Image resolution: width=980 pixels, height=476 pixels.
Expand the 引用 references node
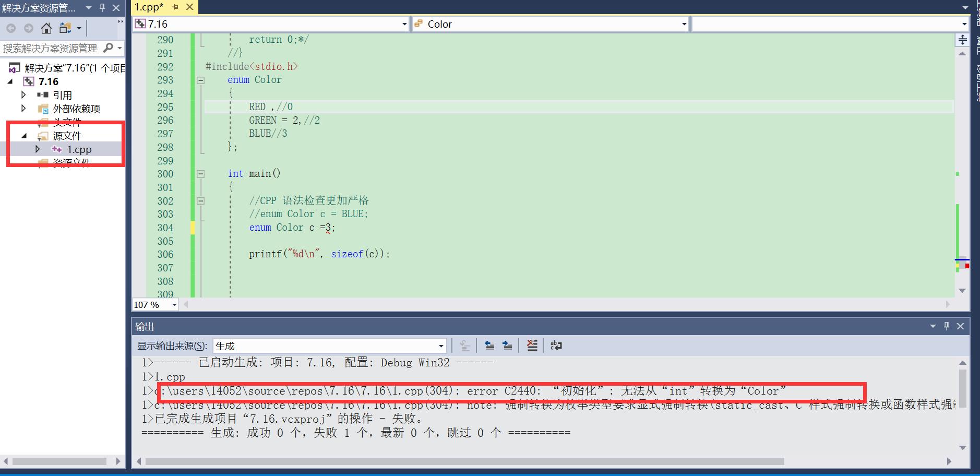pyautogui.click(x=23, y=95)
